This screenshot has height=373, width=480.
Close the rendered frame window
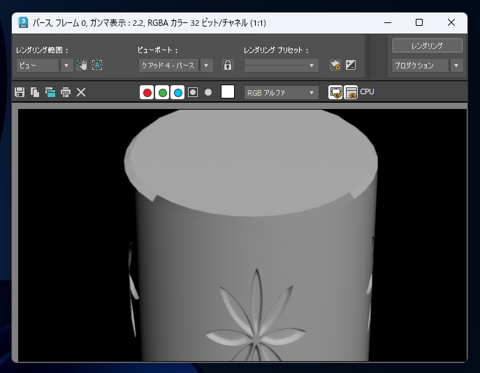(451, 23)
